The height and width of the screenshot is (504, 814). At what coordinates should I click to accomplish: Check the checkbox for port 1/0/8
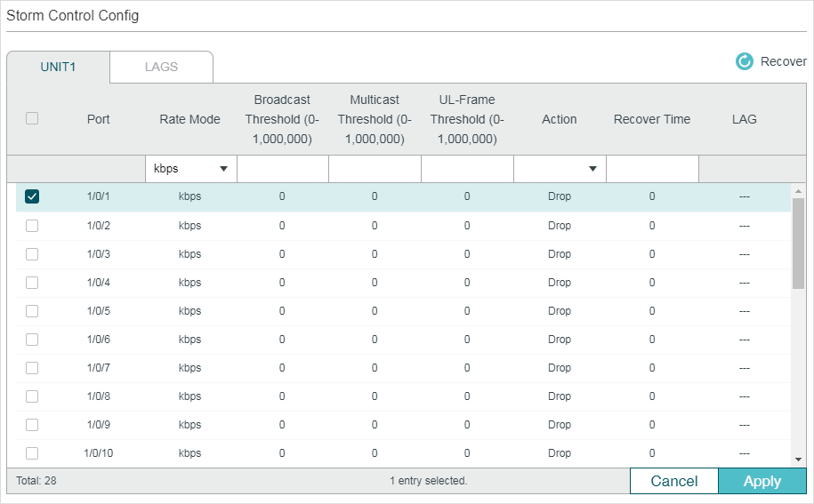point(32,396)
